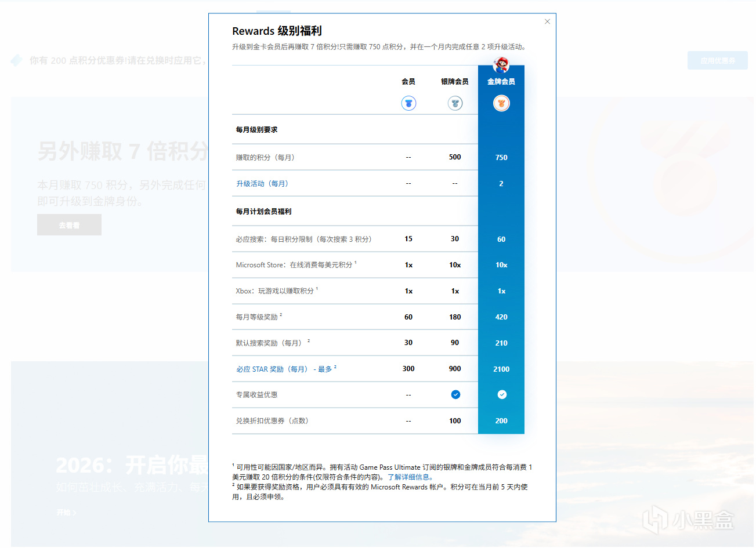756x548 pixels.
Task: Click the 另外赚取 7 倍积分 heading behind the dialog
Action: [122, 151]
